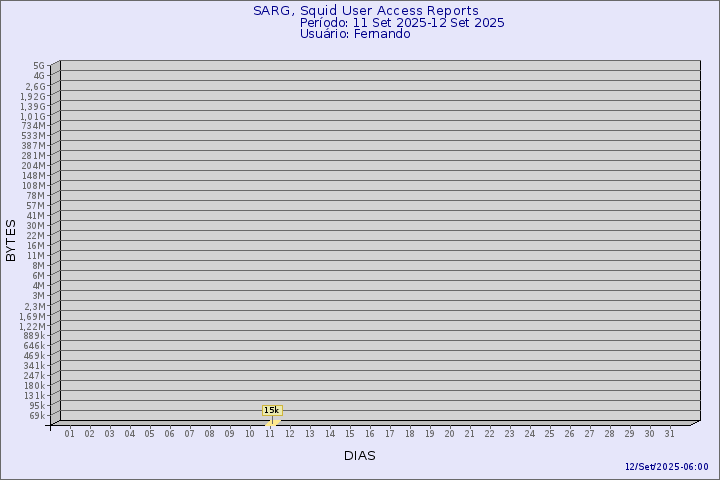The height and width of the screenshot is (480, 720).
Task: Select the 1,01G tick on the bytes axis
Action: click(x=32, y=115)
